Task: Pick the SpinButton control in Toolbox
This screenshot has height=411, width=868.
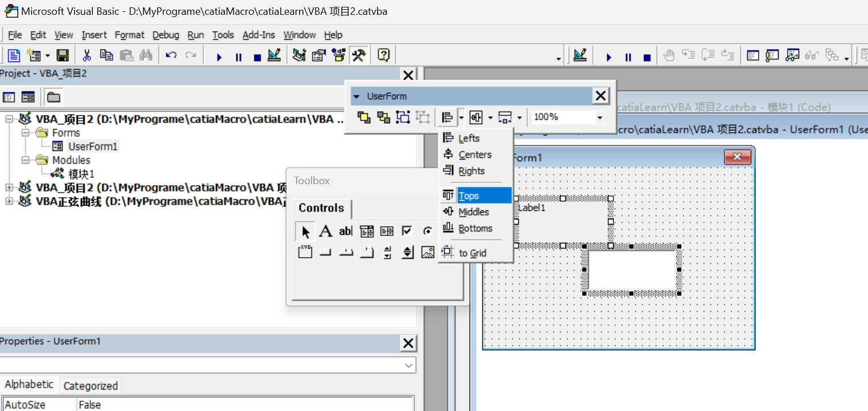Action: [407, 252]
